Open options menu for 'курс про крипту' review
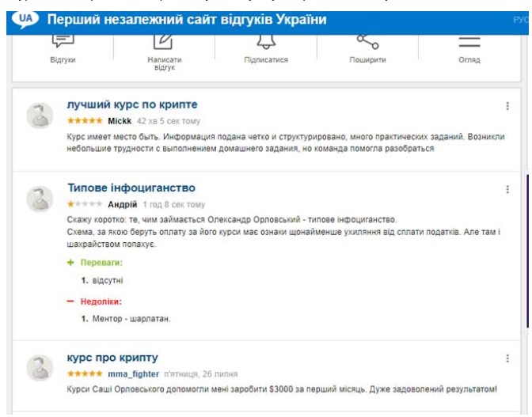The width and height of the screenshot is (532, 417). (x=507, y=358)
